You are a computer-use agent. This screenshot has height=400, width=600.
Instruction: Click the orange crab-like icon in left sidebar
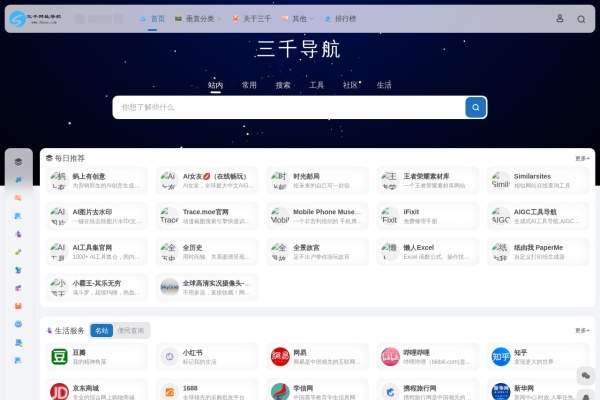[x=18, y=306]
